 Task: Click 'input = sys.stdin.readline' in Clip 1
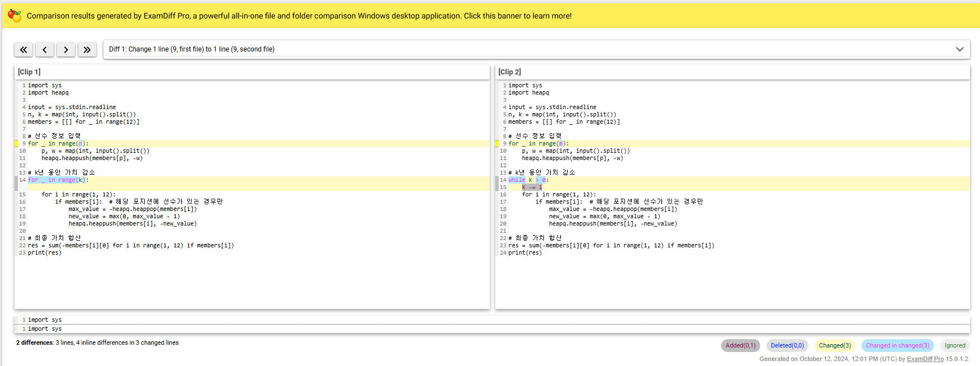[x=72, y=107]
